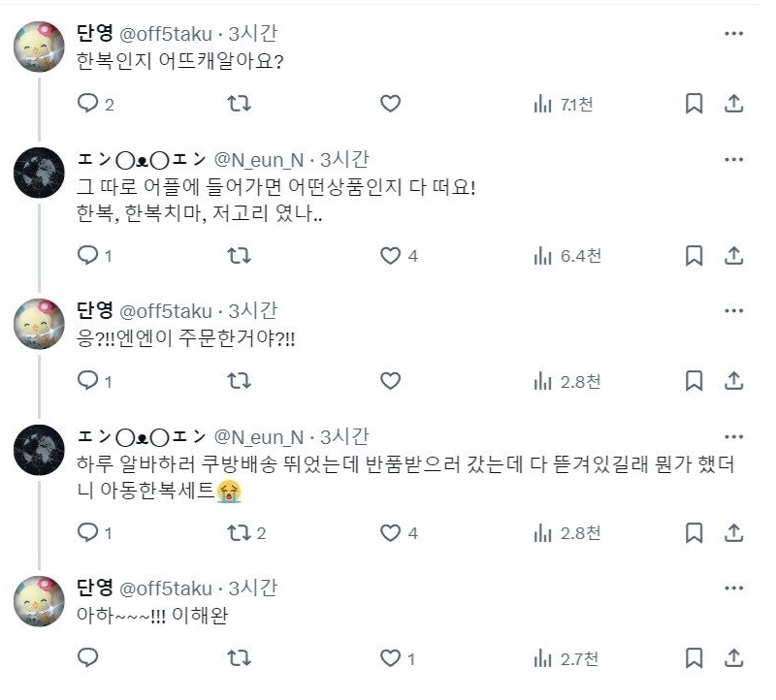
Task: Share the first 단영 tweet
Action: [x=734, y=104]
